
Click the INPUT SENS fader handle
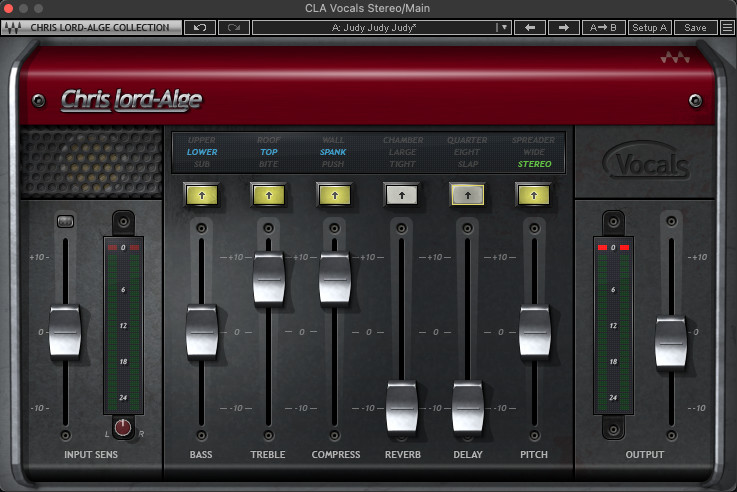point(65,332)
